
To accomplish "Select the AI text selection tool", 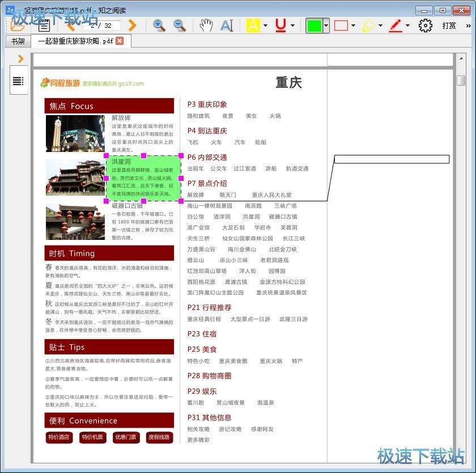I will pos(227,26).
